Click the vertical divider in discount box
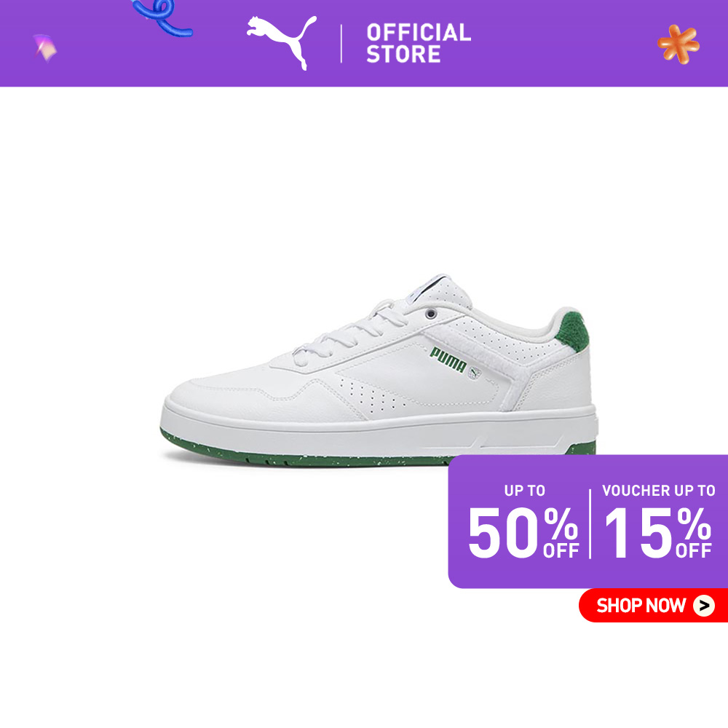728x728 pixels. [590, 523]
